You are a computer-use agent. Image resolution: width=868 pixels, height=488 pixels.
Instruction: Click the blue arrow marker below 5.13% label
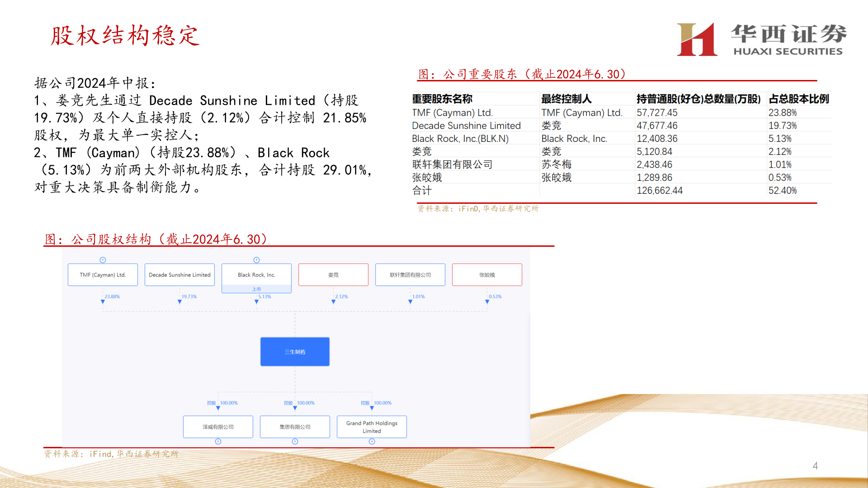pos(257,301)
